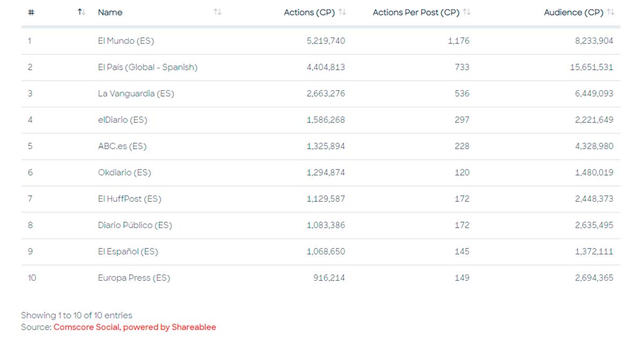
Task: Sort table by Actions (CP) arrows
Action: pos(342,12)
